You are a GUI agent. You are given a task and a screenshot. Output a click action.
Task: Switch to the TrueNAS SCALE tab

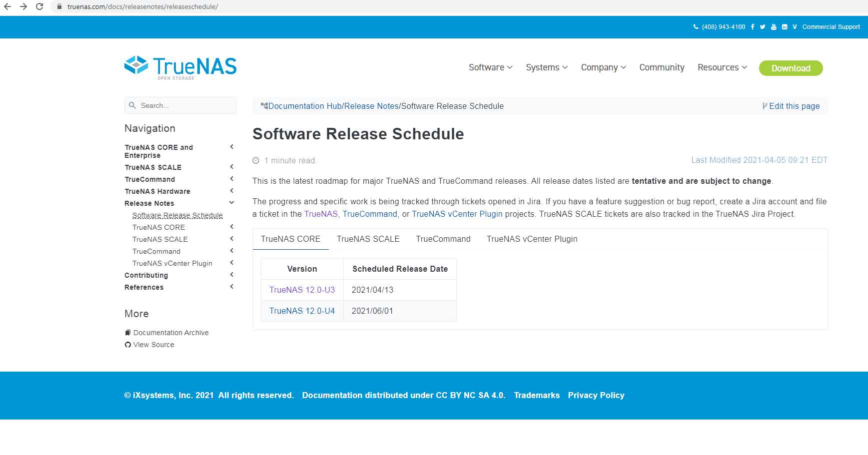pos(368,239)
